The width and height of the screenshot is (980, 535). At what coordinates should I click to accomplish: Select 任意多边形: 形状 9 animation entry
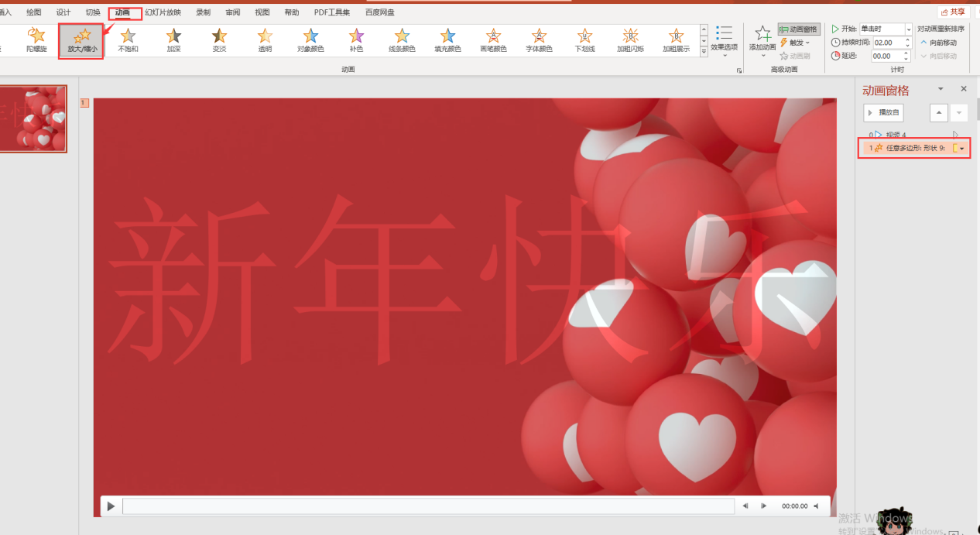tap(914, 148)
